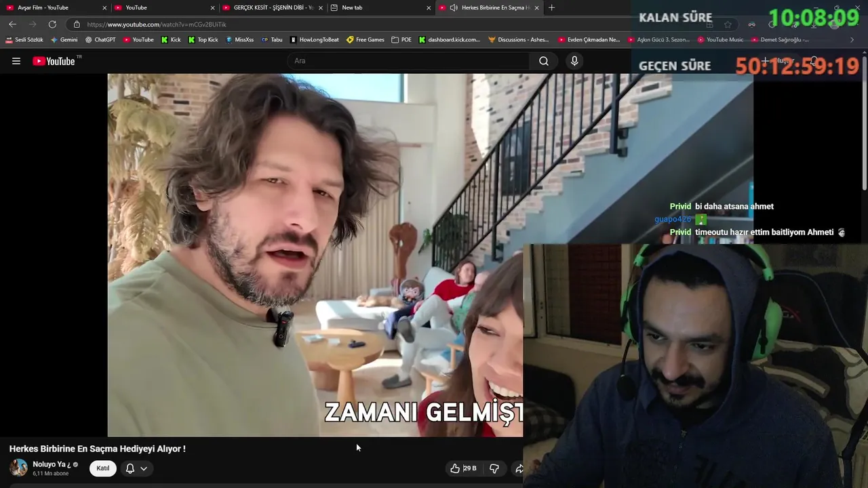Open the Gemini bookmark
Screen dimensions: 868x488
(x=64, y=40)
